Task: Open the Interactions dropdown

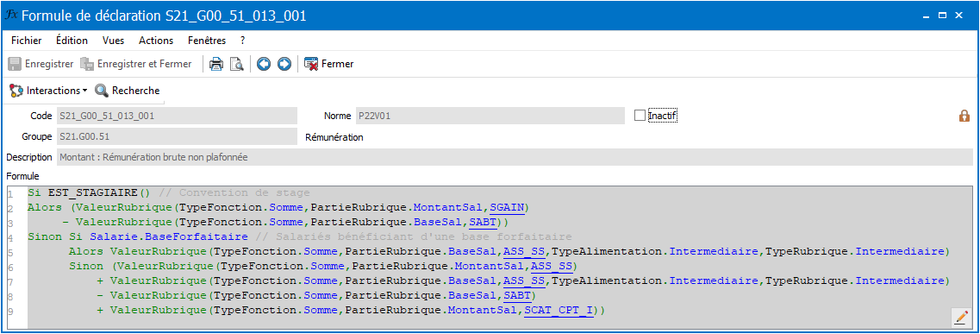Action: tap(48, 91)
